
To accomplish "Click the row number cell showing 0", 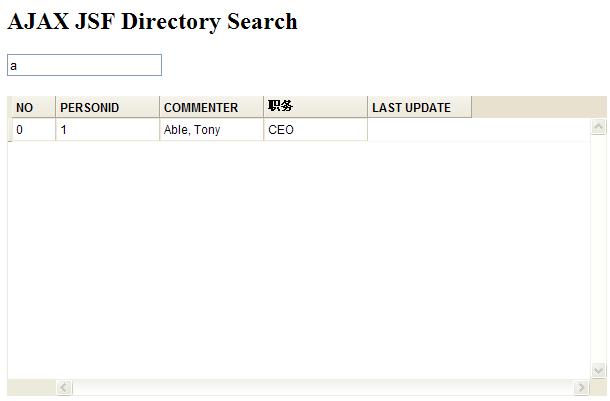I will pyautogui.click(x=32, y=130).
